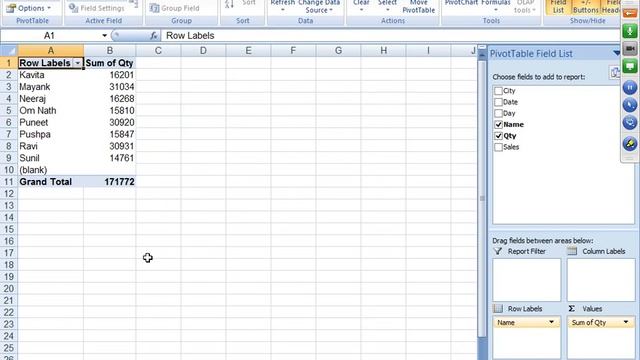
Task: Select row header 15
Action: point(9,229)
